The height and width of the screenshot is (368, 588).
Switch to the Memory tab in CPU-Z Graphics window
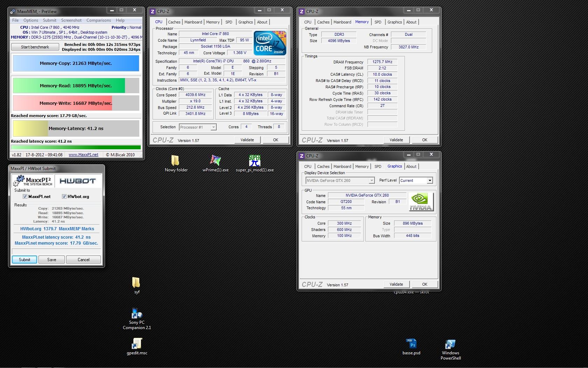[x=362, y=166]
